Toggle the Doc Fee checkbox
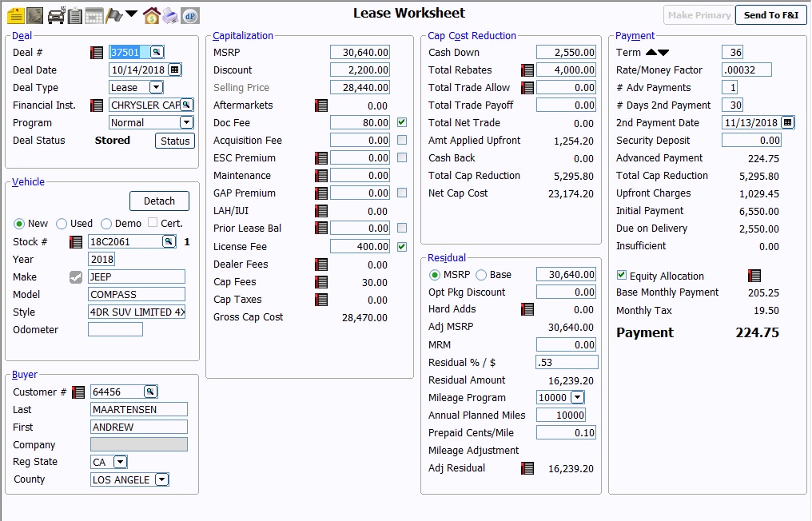The width and height of the screenshot is (812, 521). click(x=402, y=122)
